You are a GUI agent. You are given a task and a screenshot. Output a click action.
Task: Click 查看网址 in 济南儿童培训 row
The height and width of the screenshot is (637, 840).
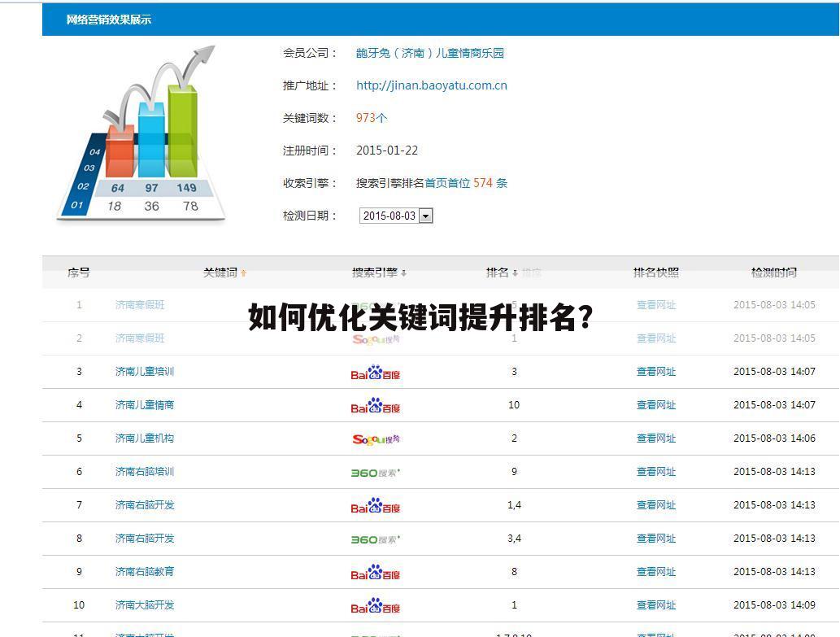click(x=656, y=372)
